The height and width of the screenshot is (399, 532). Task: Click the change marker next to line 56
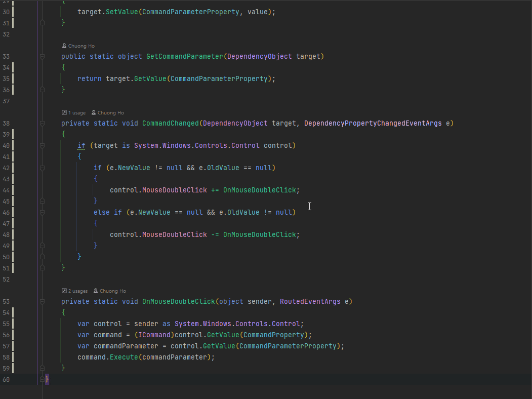(x=13, y=335)
